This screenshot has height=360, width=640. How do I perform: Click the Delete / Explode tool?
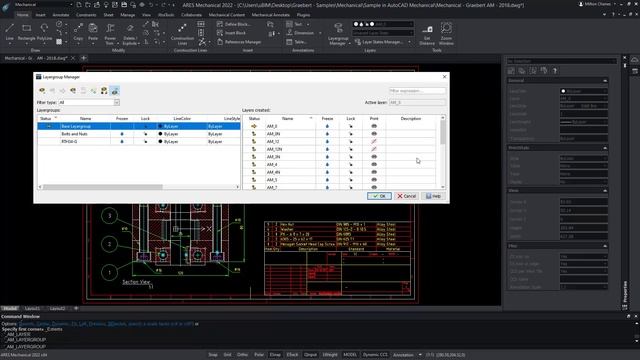(130, 34)
